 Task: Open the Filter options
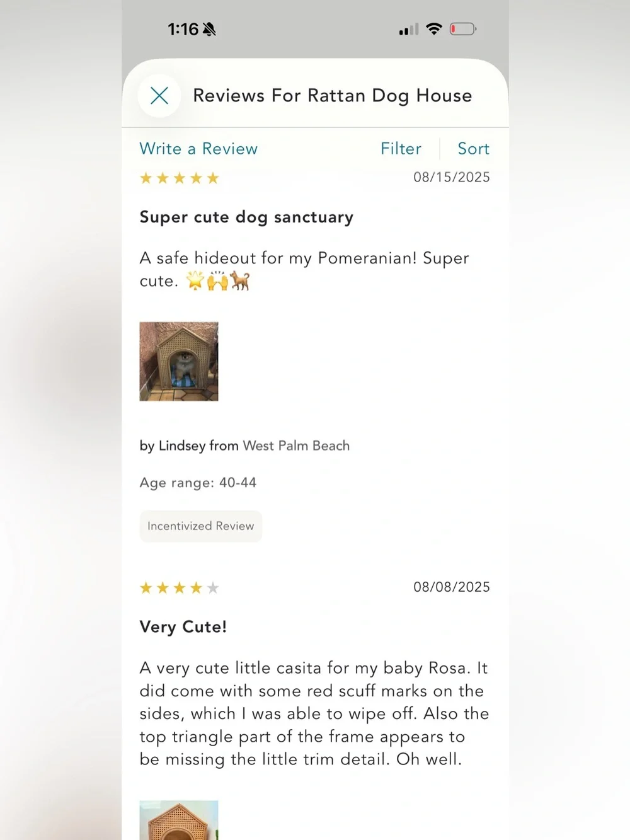coord(401,149)
